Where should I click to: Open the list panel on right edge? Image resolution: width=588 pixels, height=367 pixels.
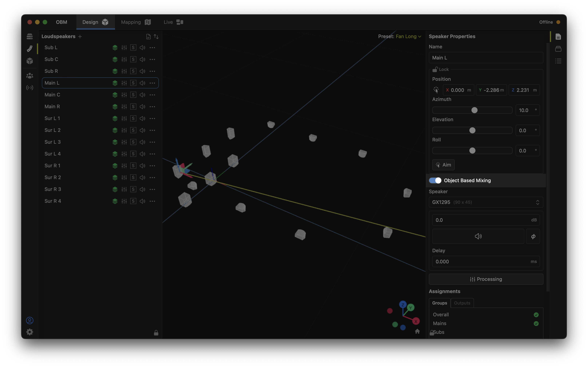558,61
